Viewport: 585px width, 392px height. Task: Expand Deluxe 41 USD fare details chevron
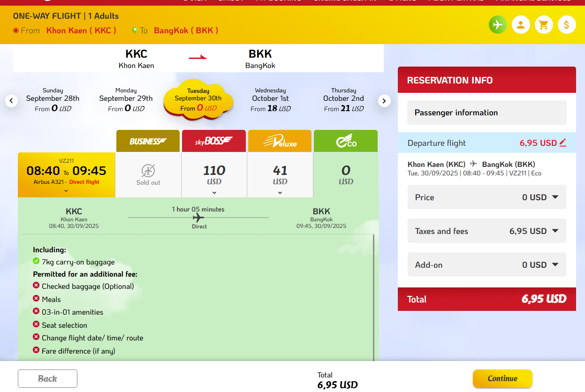[x=280, y=193]
